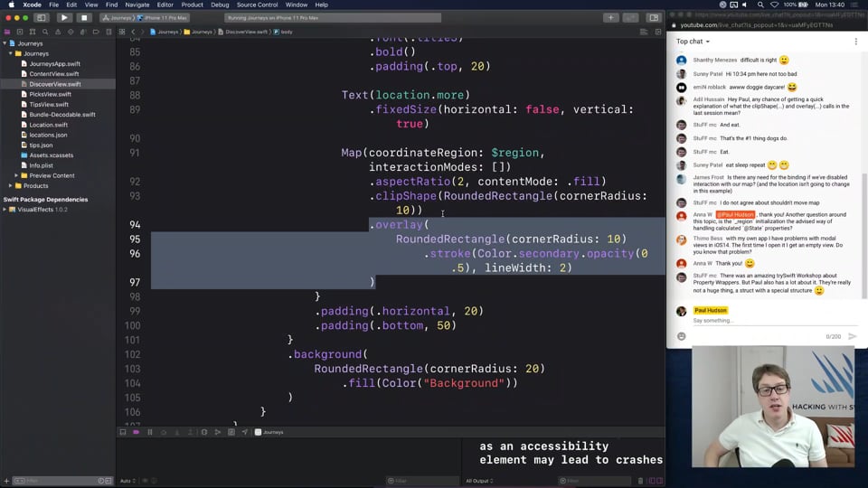The image size is (868, 488).
Task: Open the All Output console dropdown
Action: [479, 481]
